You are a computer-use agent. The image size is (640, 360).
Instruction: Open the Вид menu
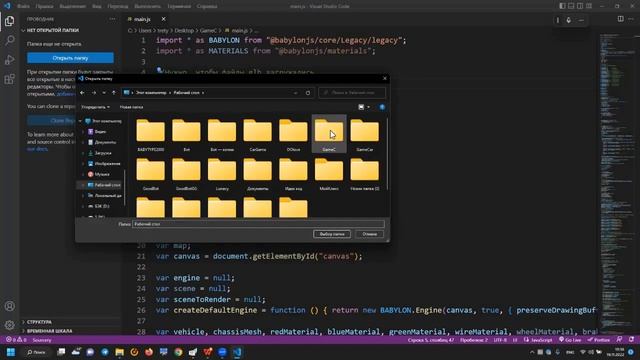click(96, 6)
